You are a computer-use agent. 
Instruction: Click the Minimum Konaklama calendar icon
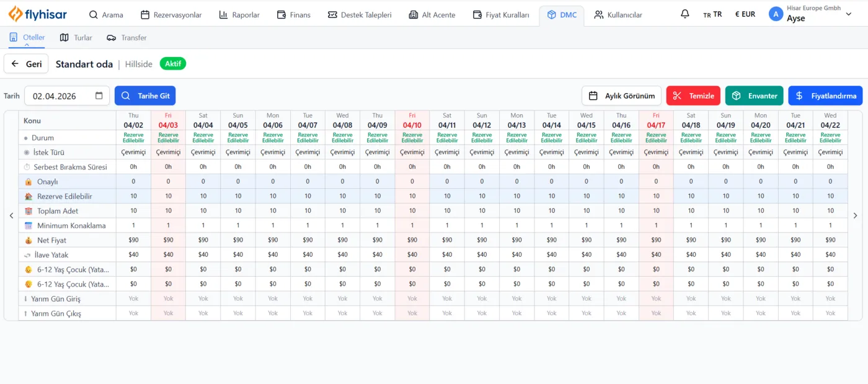pos(28,226)
